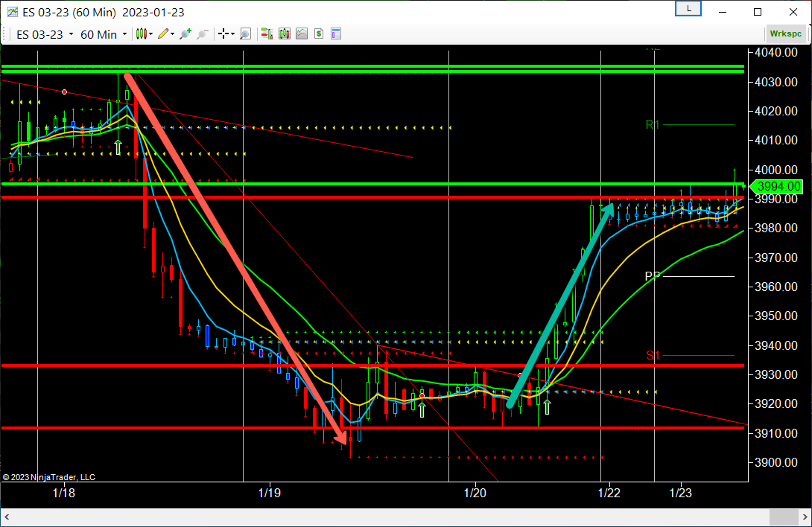Click the 1/18 date axis label

pyautogui.click(x=64, y=493)
